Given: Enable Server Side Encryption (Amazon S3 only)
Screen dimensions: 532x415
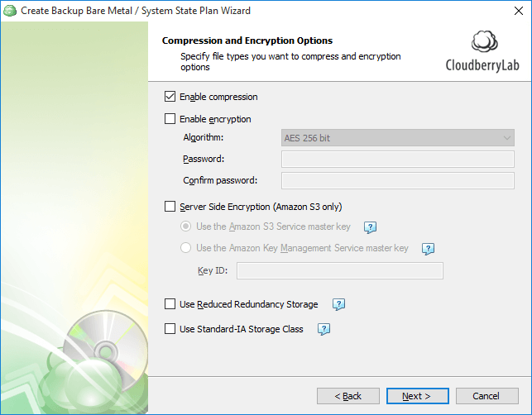Looking at the screenshot, I should coord(170,207).
